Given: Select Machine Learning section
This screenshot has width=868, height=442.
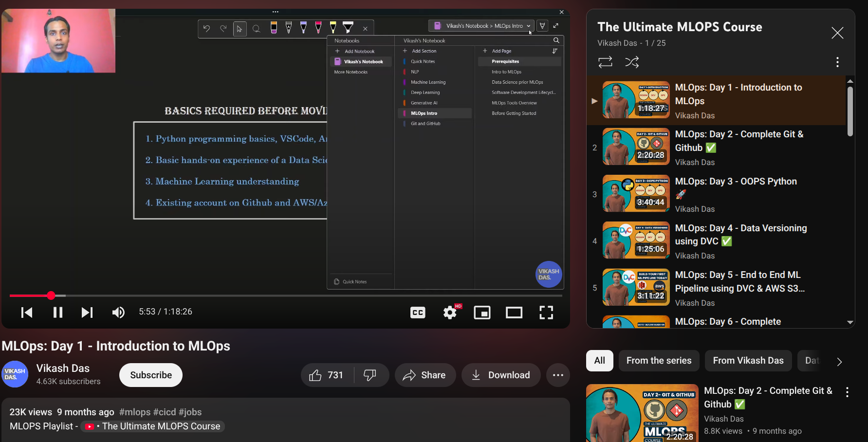Looking at the screenshot, I should 435,82.
